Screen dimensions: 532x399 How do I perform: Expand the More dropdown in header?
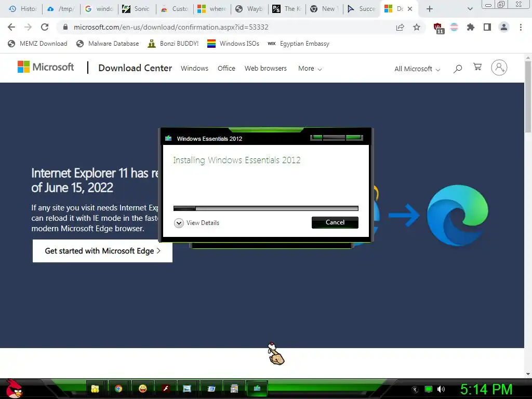[310, 69]
